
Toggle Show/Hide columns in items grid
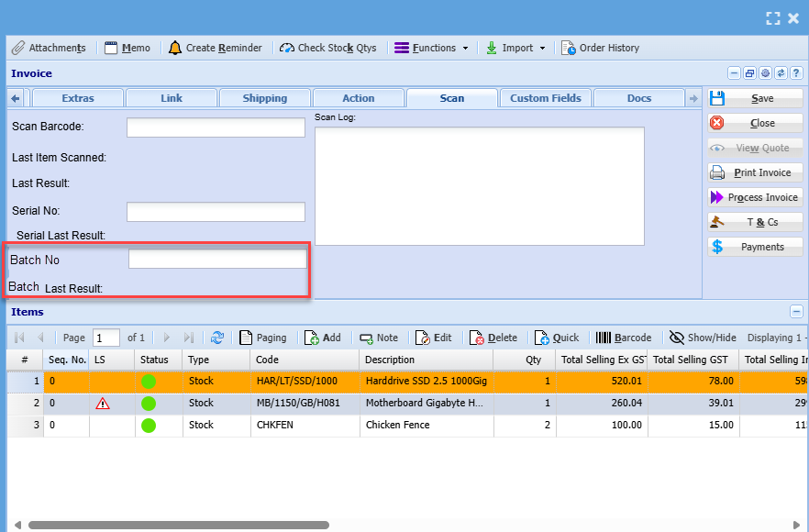(x=703, y=338)
